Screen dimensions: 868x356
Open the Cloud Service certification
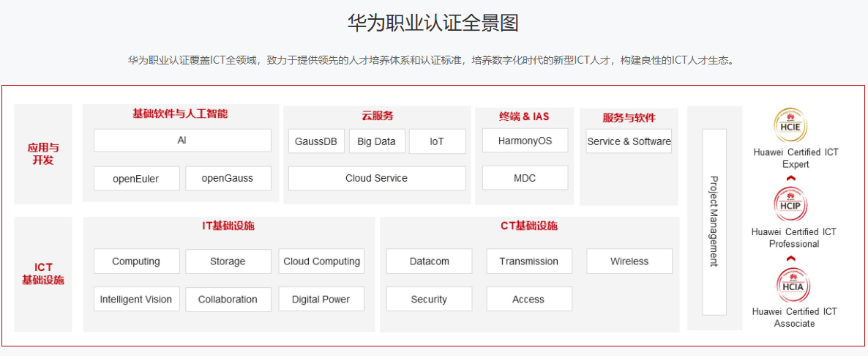click(x=376, y=178)
